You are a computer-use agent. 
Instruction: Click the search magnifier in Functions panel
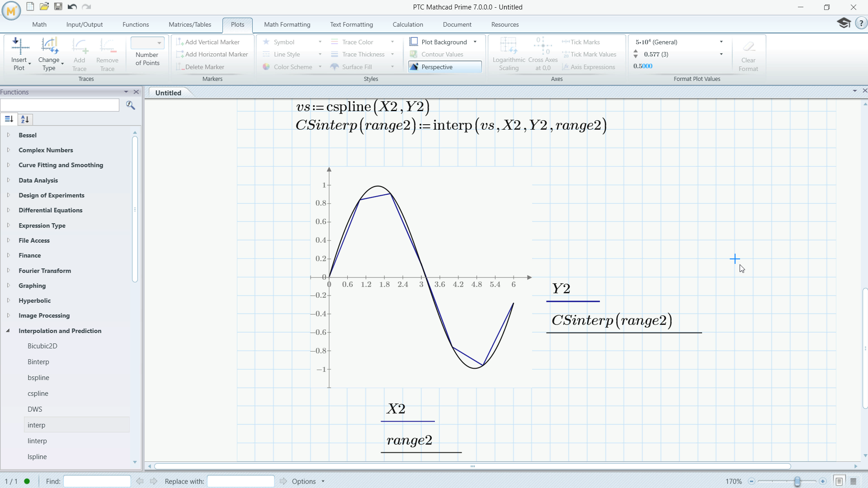(131, 105)
